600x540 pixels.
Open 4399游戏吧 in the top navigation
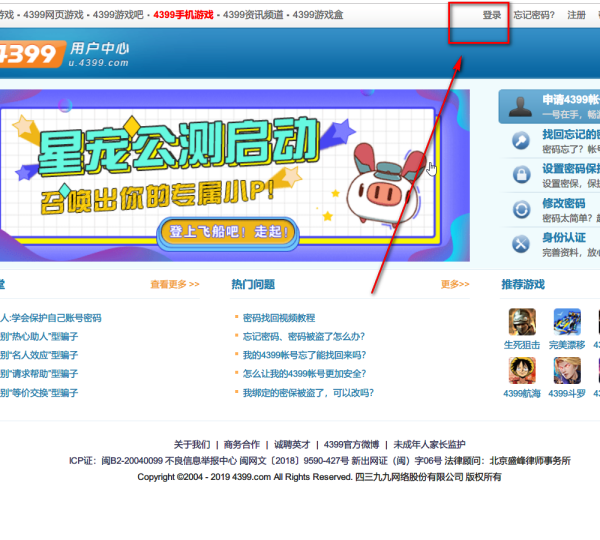[118, 15]
